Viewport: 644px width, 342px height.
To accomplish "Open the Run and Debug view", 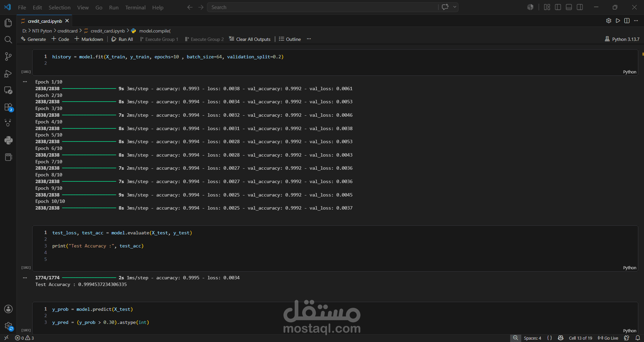I will [x=8, y=73].
